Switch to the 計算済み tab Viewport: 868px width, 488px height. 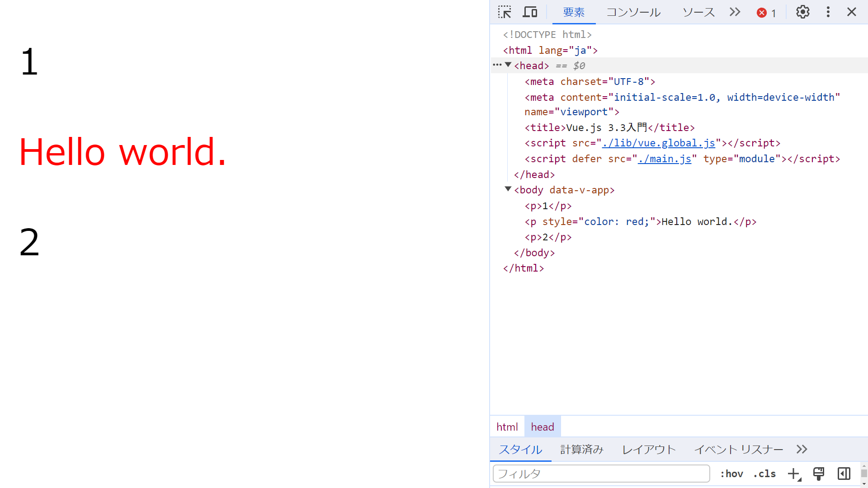pyautogui.click(x=582, y=449)
